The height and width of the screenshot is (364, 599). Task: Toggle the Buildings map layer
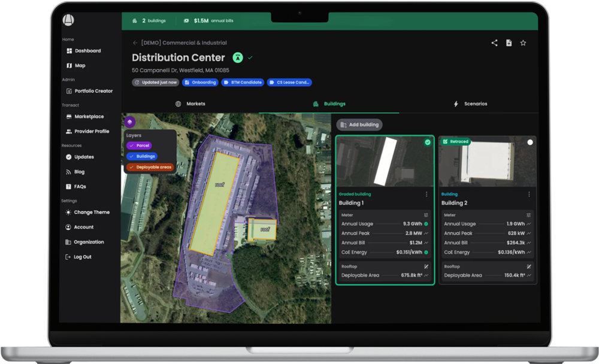point(142,156)
